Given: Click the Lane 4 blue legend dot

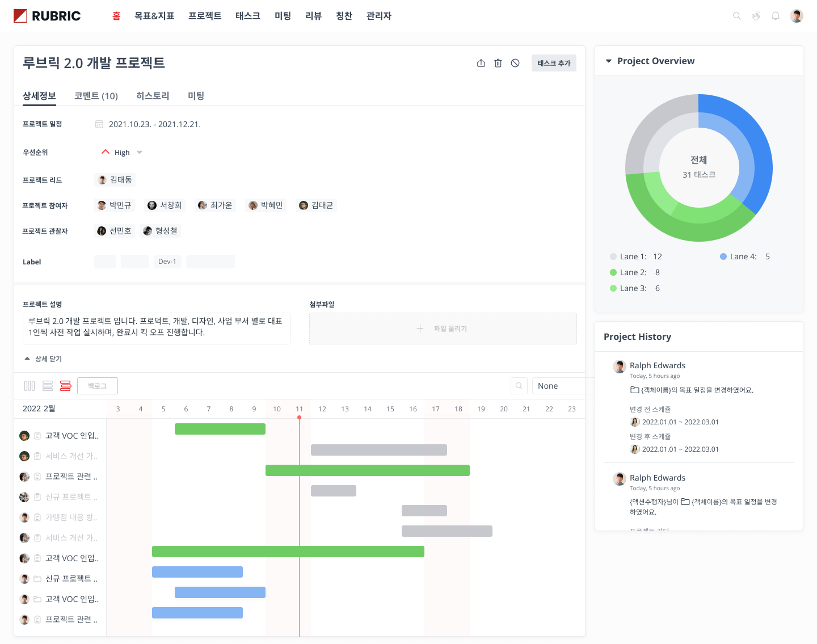Looking at the screenshot, I should point(723,256).
